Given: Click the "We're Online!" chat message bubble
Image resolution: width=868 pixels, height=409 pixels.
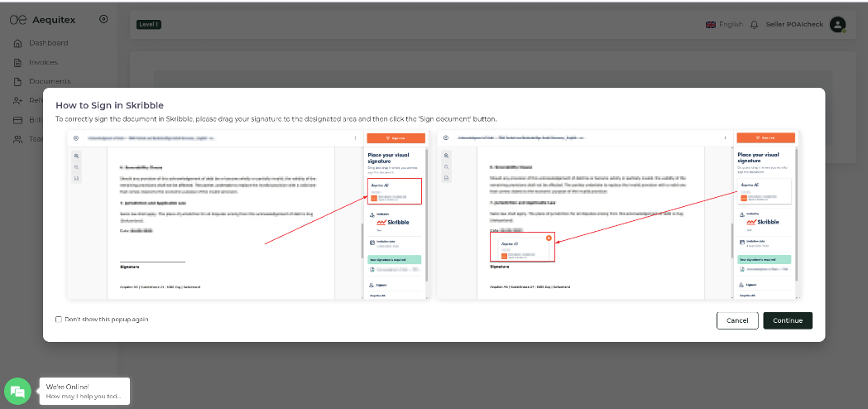Looking at the screenshot, I should [x=84, y=392].
